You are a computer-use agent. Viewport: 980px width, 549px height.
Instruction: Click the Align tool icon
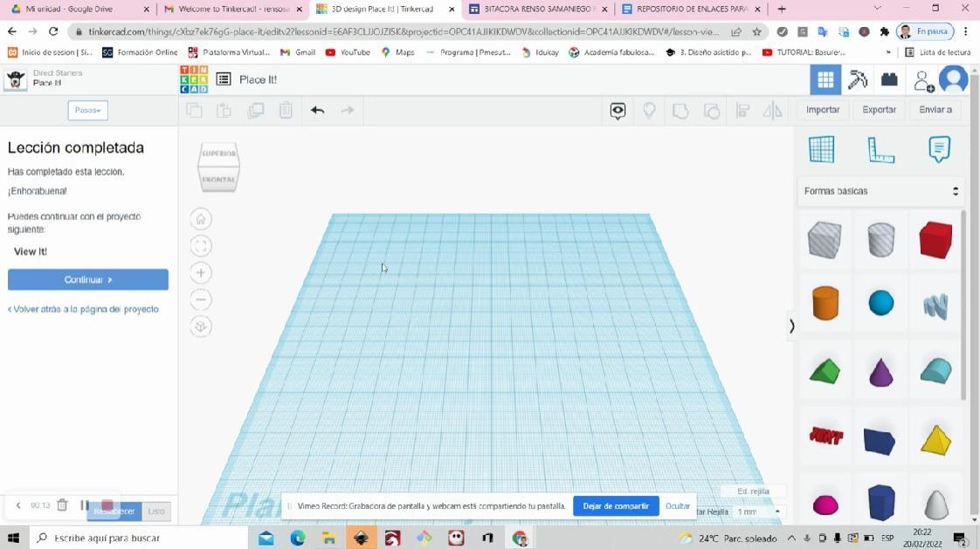(742, 111)
